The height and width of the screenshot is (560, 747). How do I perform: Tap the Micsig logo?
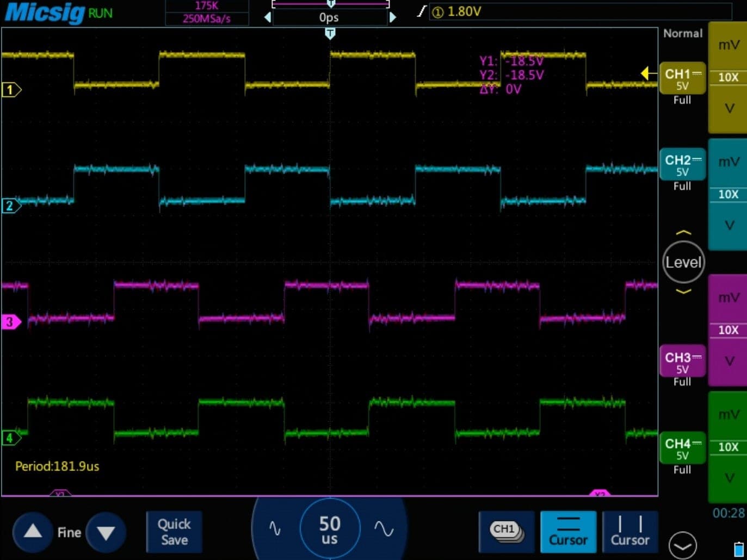pos(45,13)
